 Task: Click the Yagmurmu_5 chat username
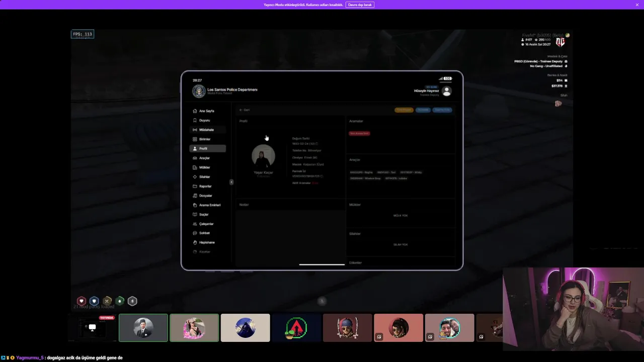[30, 358]
